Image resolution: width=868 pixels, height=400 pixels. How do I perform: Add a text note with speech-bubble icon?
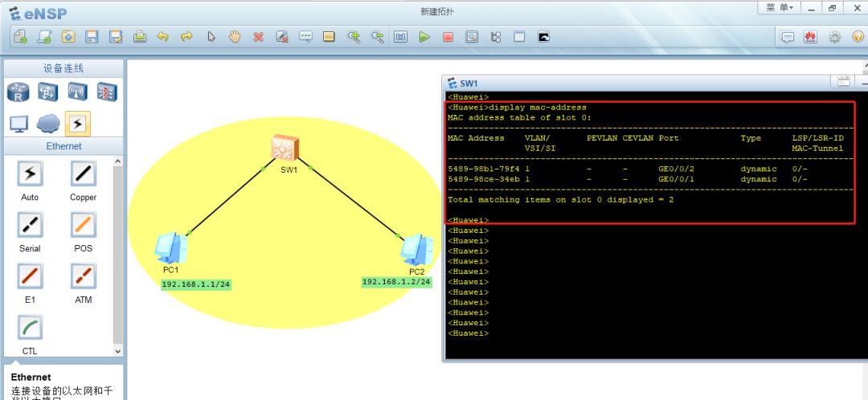point(305,37)
